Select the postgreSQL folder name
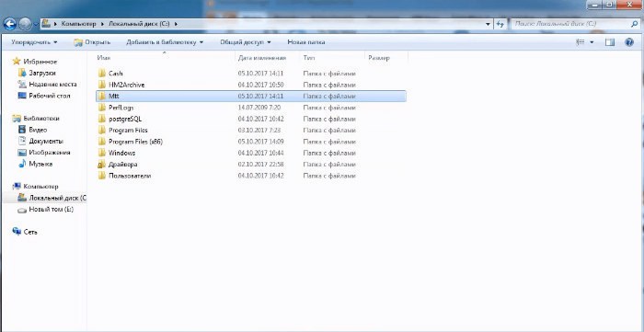Screen dimensions: 644x332 pyautogui.click(x=125, y=119)
